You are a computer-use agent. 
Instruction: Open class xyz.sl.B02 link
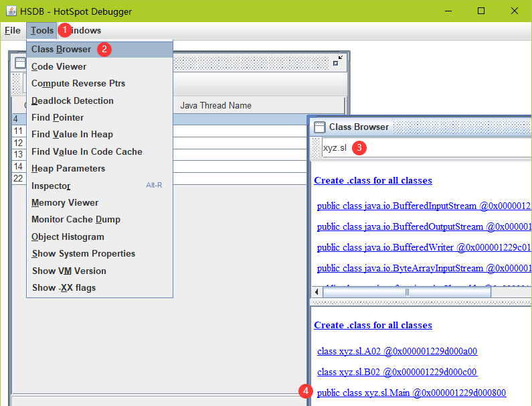click(397, 372)
